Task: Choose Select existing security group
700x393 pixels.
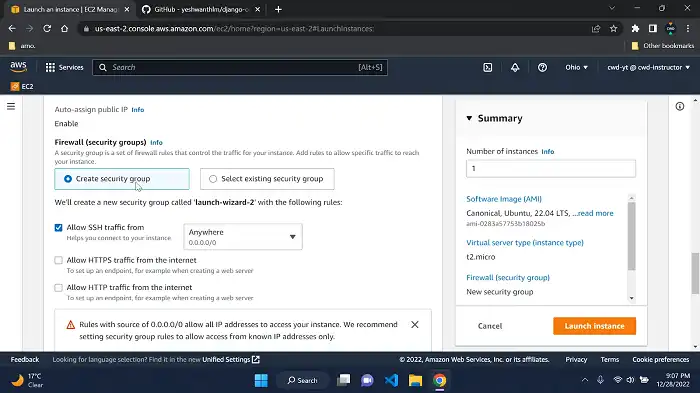Action: point(267,179)
